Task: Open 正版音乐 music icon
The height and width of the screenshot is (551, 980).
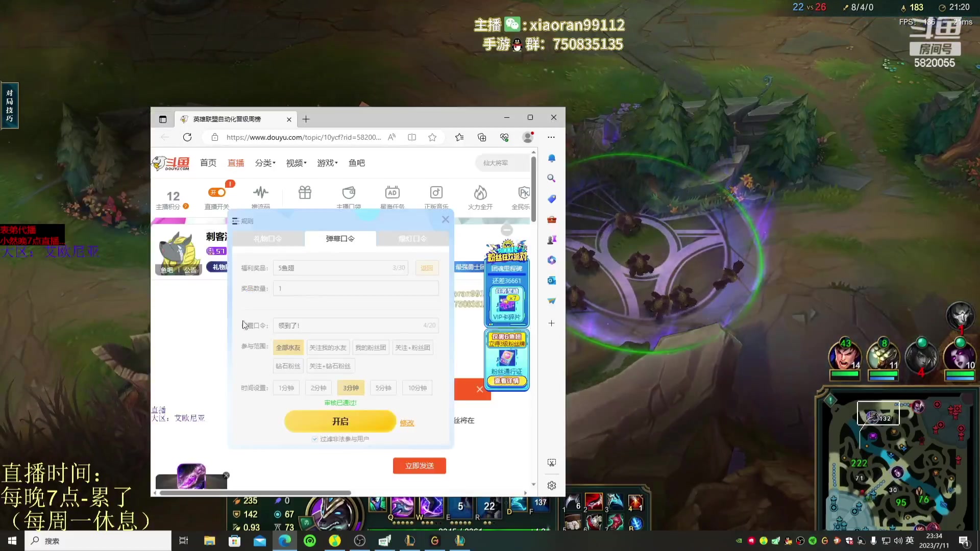Action: [x=436, y=192]
